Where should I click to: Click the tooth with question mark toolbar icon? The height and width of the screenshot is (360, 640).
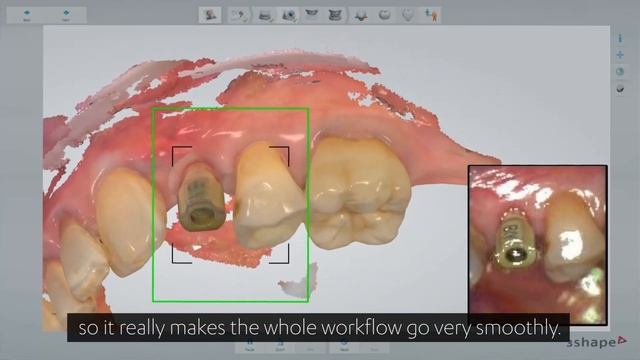(x=239, y=16)
